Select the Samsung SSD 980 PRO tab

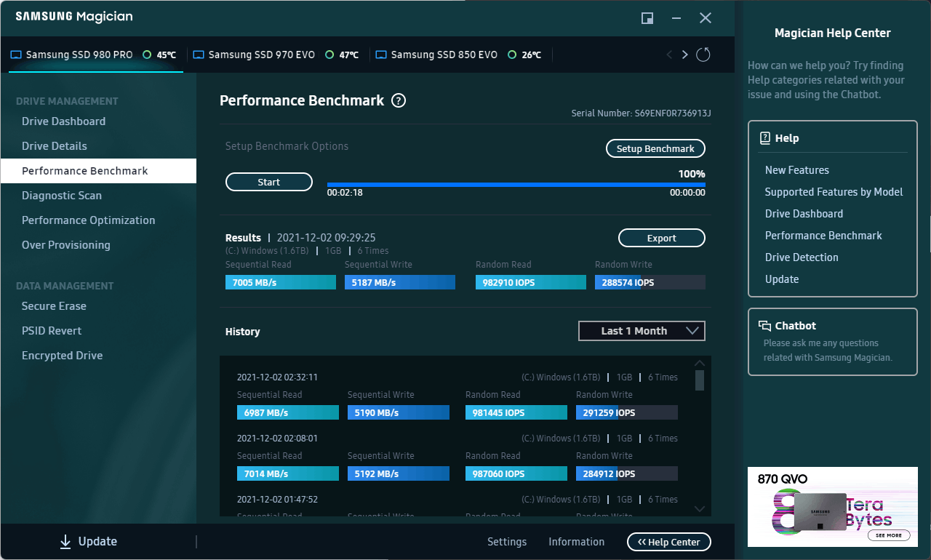tap(96, 55)
